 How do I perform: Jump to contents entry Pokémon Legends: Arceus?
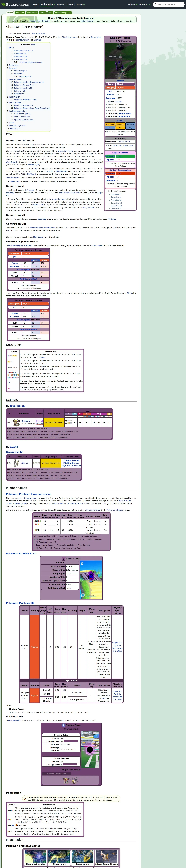coord(31,62)
